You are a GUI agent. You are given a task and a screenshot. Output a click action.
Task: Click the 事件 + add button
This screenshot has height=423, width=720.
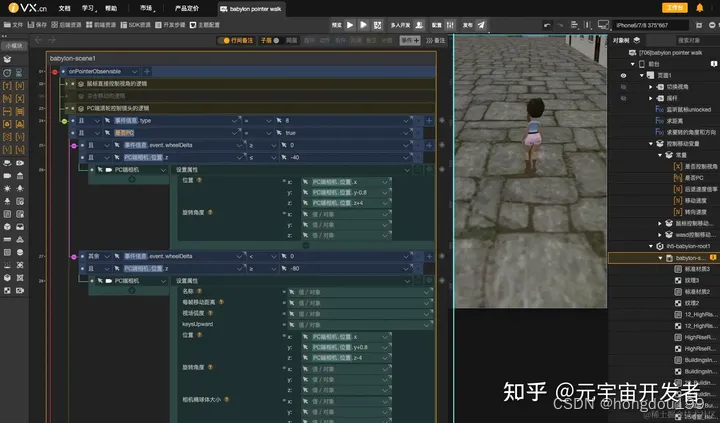click(410, 40)
